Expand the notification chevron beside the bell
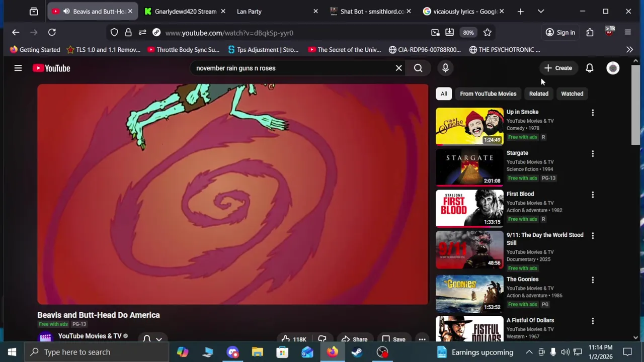 coord(159,339)
